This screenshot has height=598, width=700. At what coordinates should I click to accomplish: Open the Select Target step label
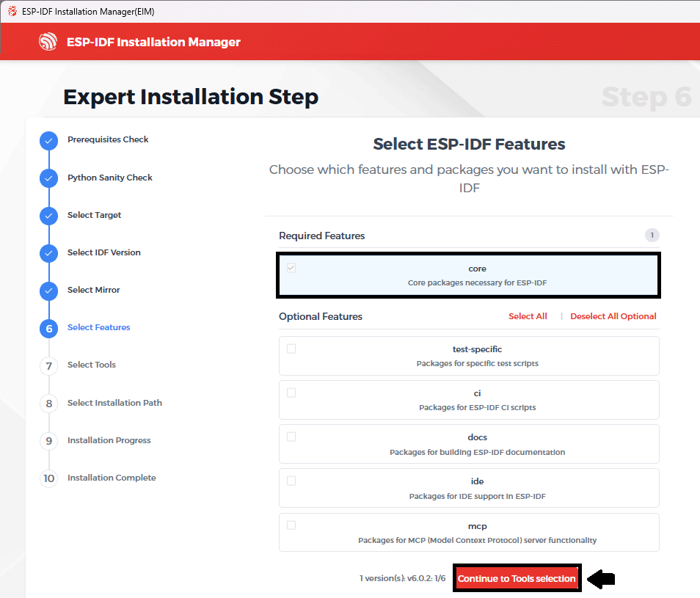(x=94, y=215)
